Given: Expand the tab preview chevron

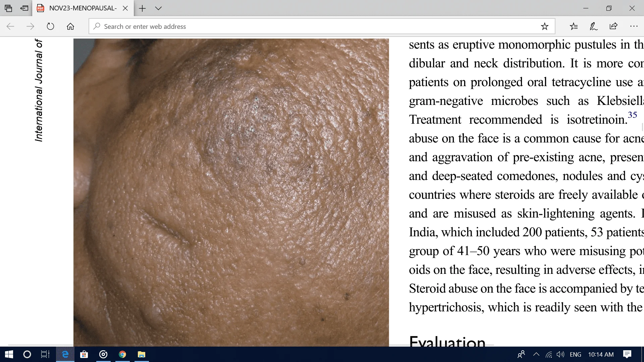Looking at the screenshot, I should pyautogui.click(x=158, y=8).
